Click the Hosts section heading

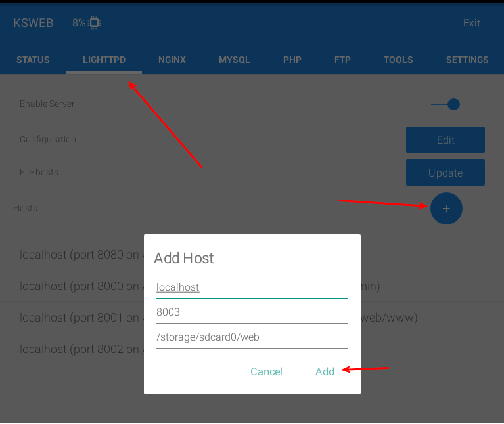pyautogui.click(x=25, y=208)
